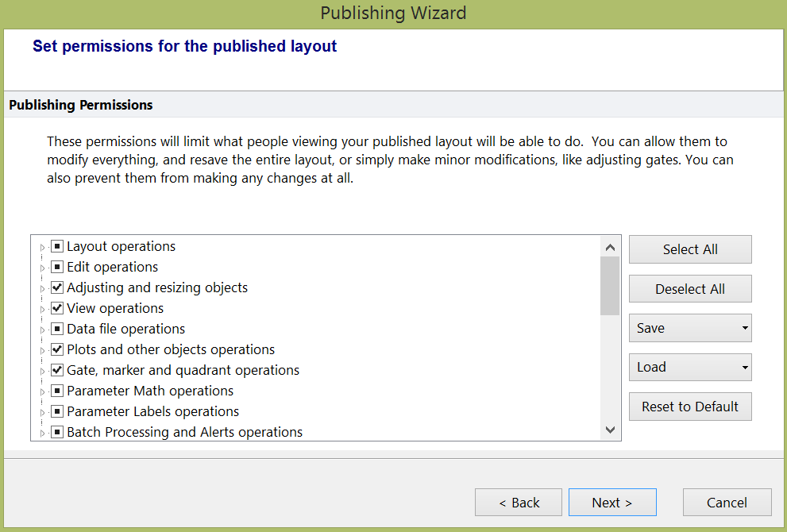Expand the Layout operations tree node

[x=43, y=248]
